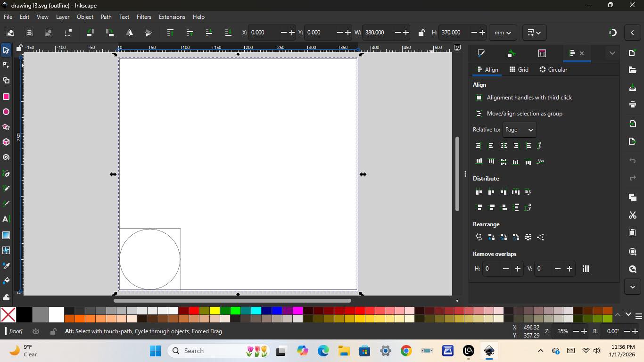The width and height of the screenshot is (644, 362).
Task: Switch to the Grid tab
Action: (519, 69)
